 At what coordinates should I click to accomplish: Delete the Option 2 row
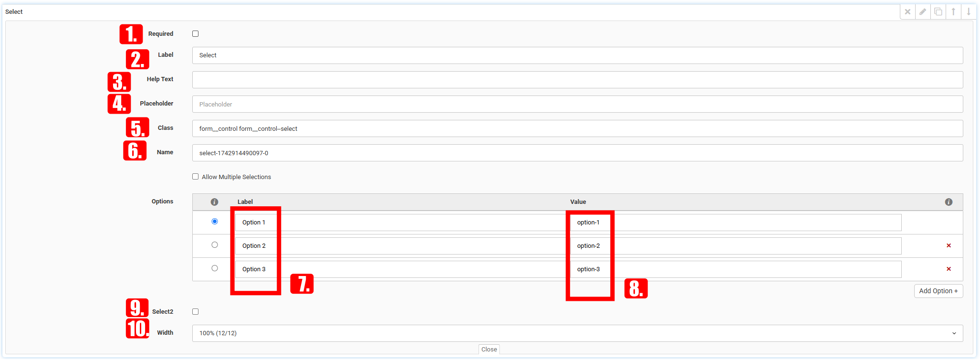pos(949,245)
